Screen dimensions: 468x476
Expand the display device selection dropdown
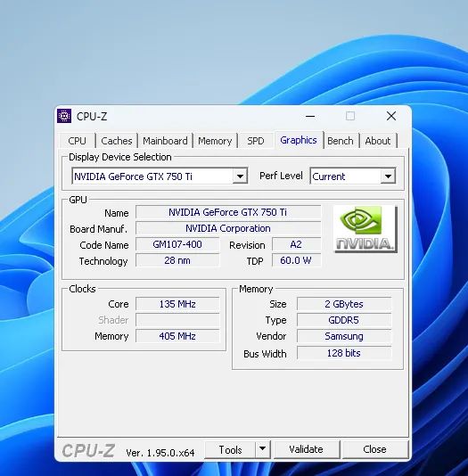click(x=240, y=176)
